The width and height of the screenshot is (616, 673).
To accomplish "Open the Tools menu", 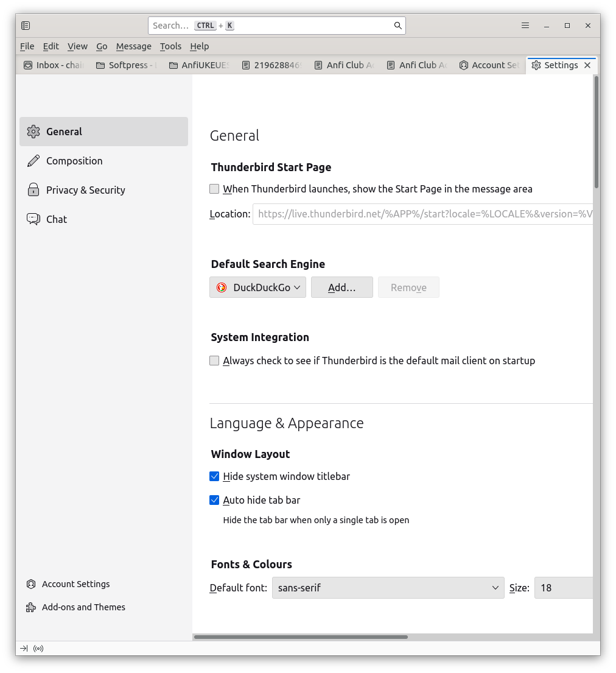I will pyautogui.click(x=170, y=46).
